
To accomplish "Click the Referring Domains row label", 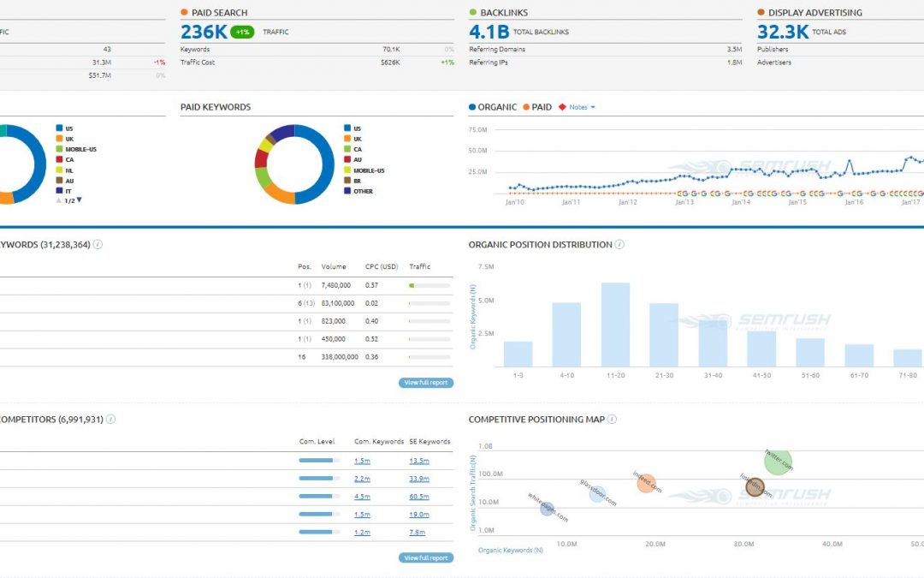I will click(x=497, y=50).
